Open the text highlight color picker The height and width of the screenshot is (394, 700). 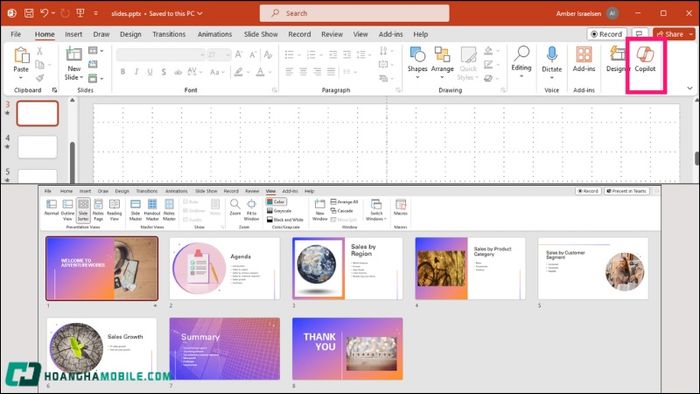238,72
